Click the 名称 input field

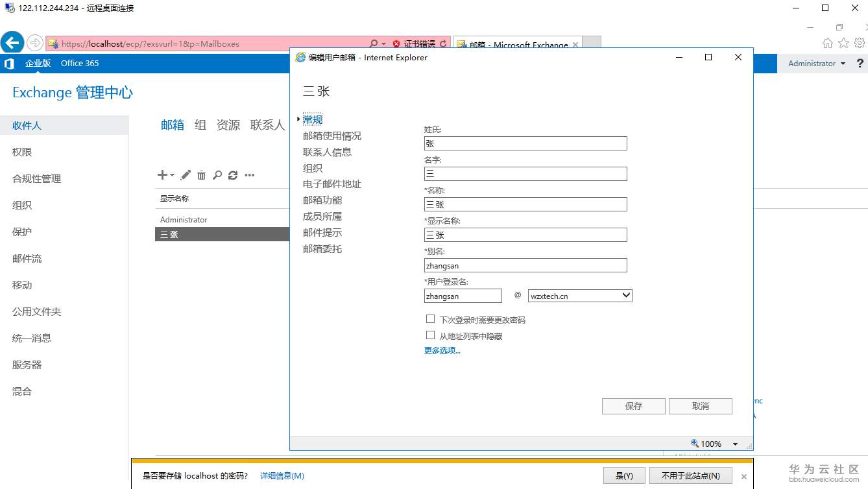[x=525, y=204]
